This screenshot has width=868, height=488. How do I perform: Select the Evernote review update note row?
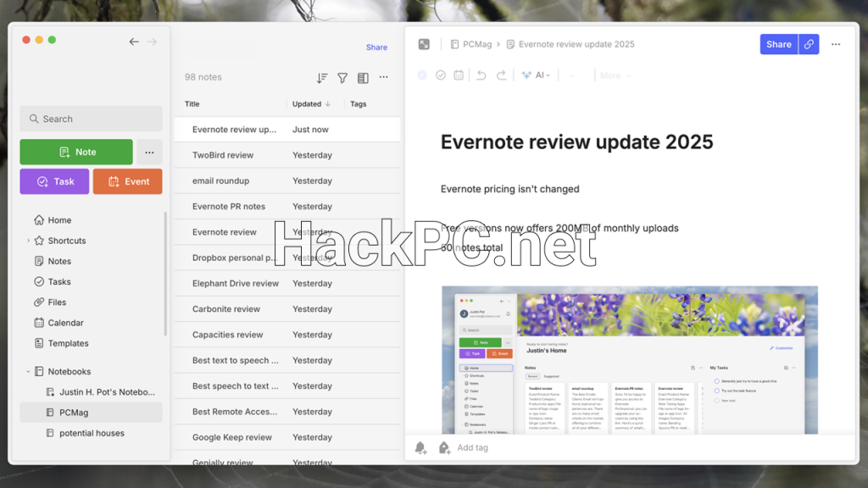pyautogui.click(x=287, y=130)
